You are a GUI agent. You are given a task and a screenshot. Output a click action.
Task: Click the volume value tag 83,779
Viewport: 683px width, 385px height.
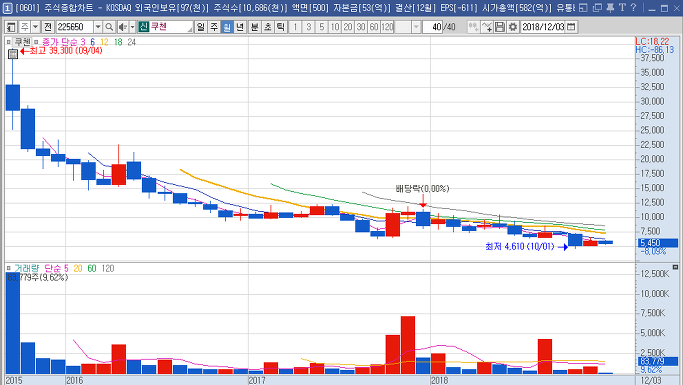pos(658,361)
